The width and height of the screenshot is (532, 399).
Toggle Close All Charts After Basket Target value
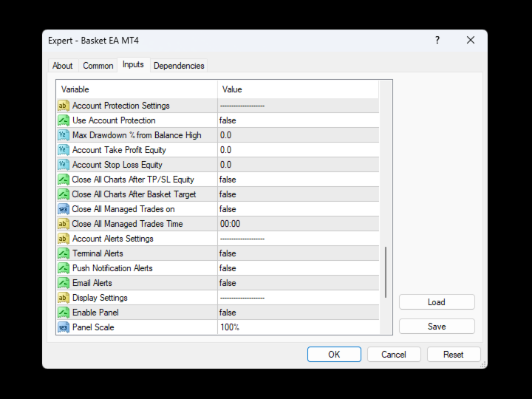(299, 194)
